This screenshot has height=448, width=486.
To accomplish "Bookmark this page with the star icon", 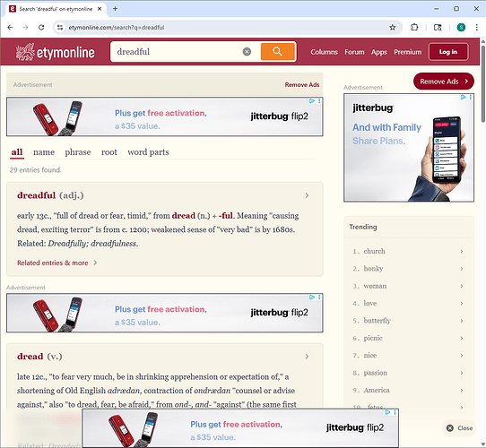I will coord(393,27).
